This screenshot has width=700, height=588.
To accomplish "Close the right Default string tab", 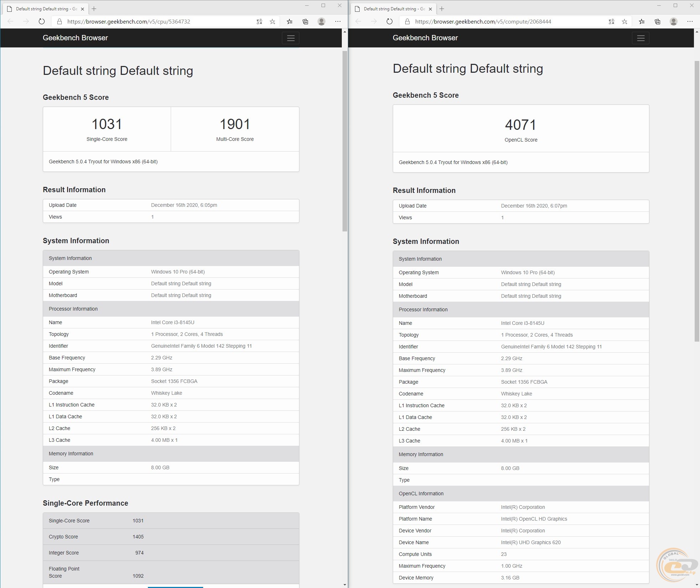I will click(x=430, y=9).
